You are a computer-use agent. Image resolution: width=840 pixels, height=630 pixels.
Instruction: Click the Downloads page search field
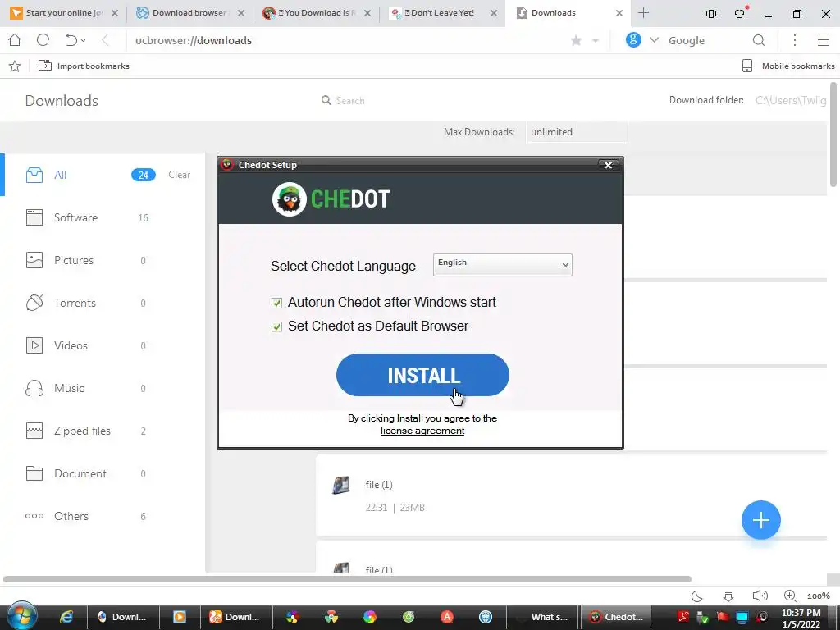(x=349, y=101)
